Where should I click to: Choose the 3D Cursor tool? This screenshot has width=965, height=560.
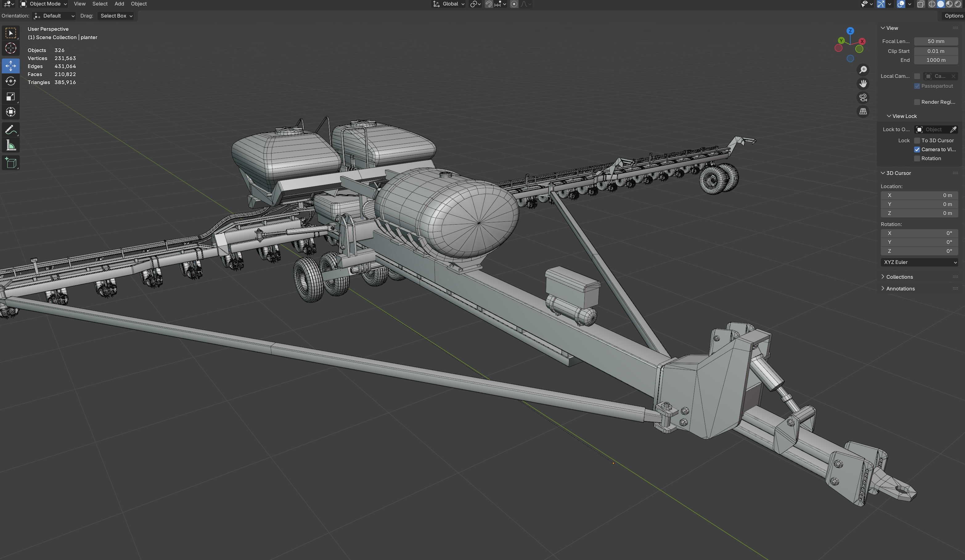[11, 48]
